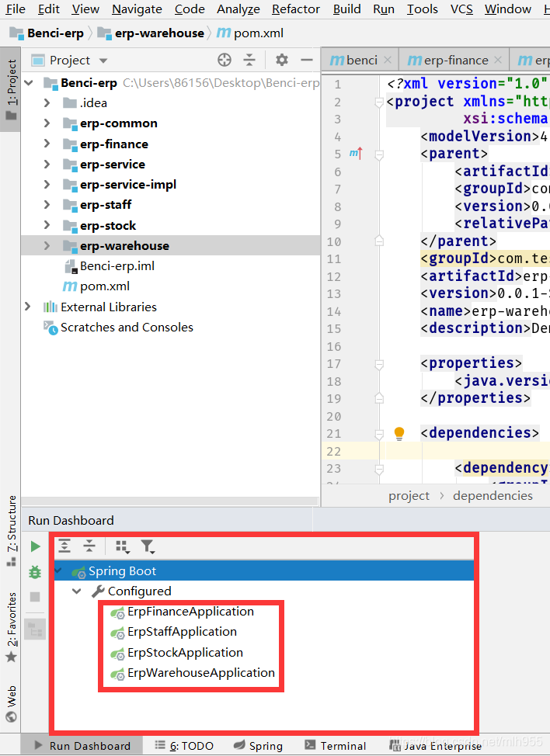Expand External Libraries node
Screen dimensions: 550x756
[27, 307]
